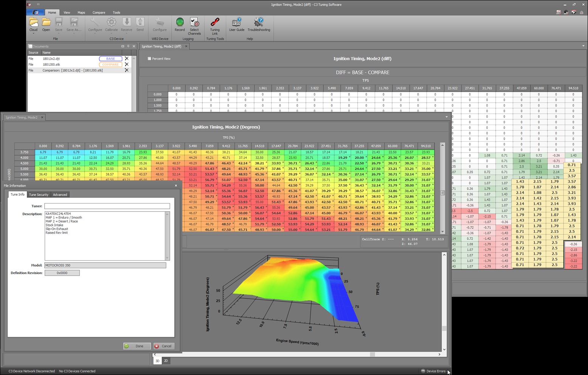Click the Tuner text input field
This screenshot has height=375, width=588.
click(107, 206)
